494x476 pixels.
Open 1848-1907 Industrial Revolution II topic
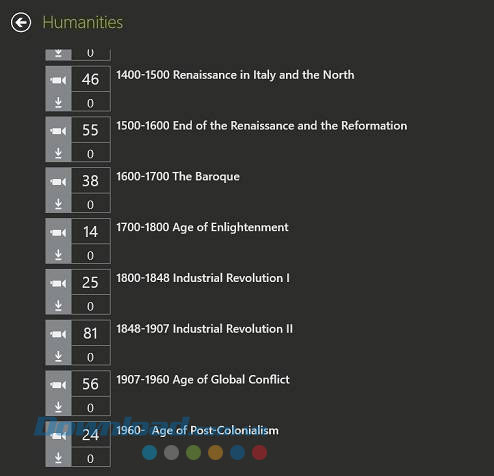pos(204,329)
